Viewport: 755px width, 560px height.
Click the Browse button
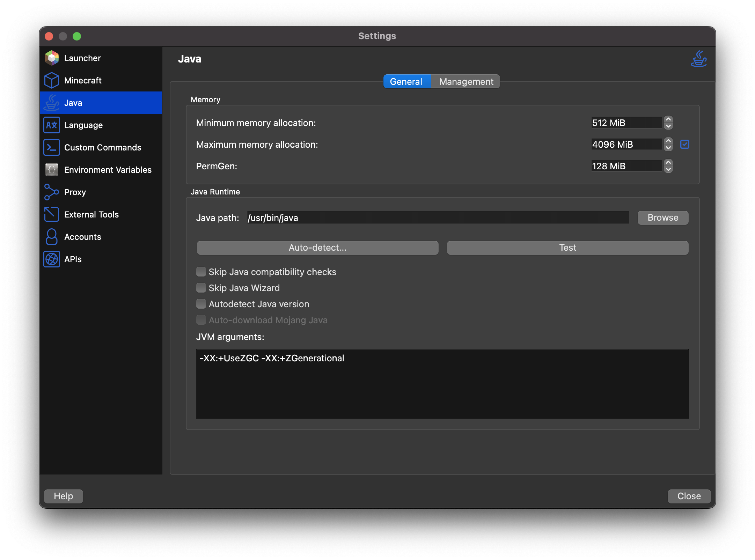(x=663, y=218)
